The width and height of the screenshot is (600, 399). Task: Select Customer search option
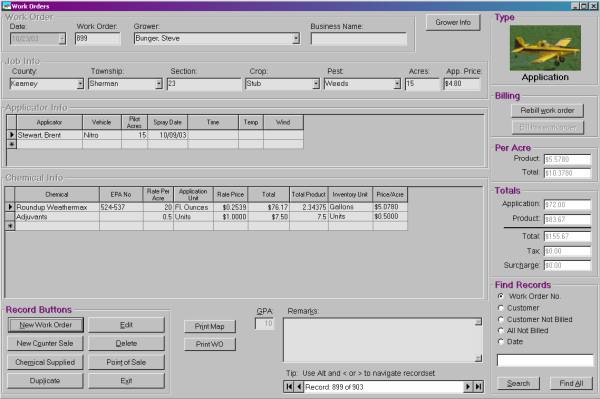click(x=501, y=308)
